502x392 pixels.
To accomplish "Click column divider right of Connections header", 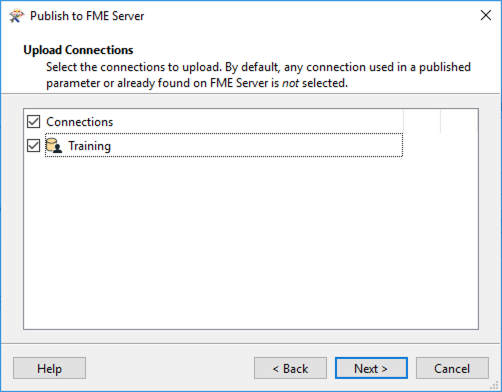I will pos(404,121).
